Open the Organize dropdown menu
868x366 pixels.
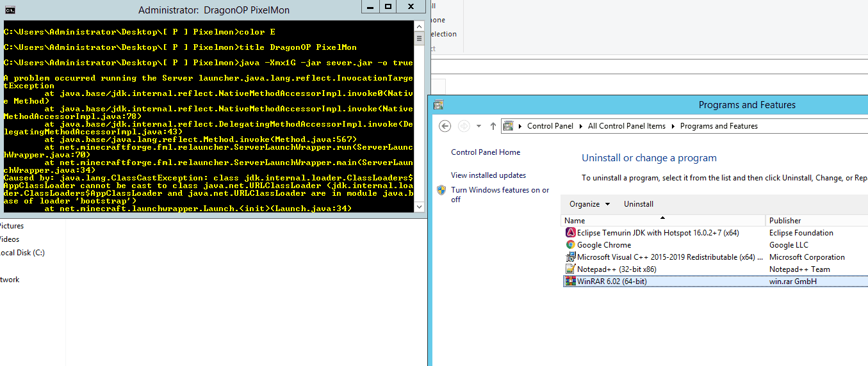tap(589, 204)
